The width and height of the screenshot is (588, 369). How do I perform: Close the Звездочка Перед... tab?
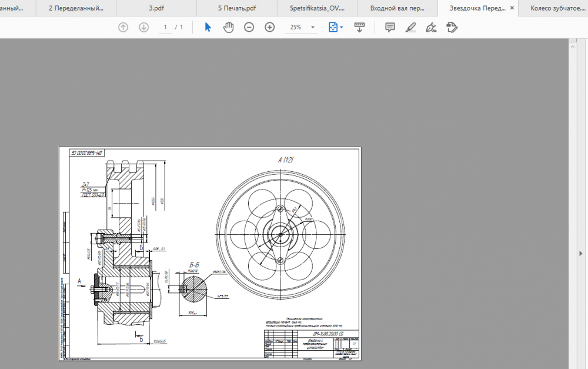[x=512, y=8]
